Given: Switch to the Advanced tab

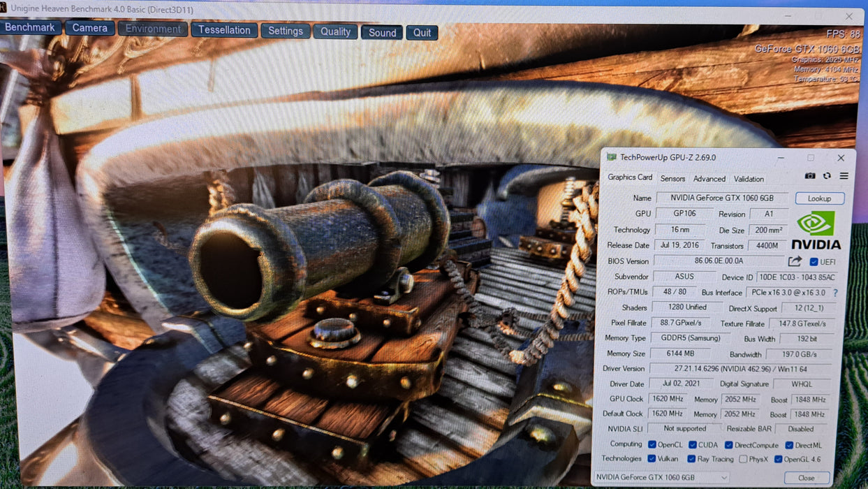Looking at the screenshot, I should click(709, 179).
